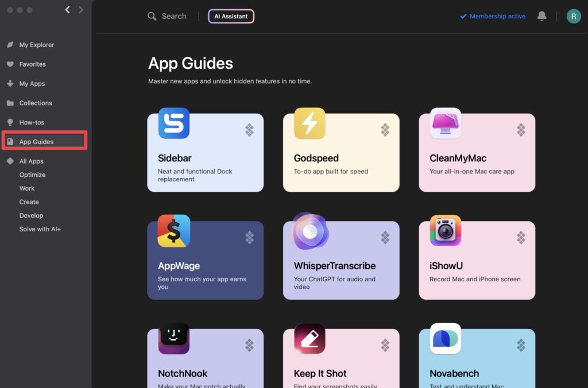Screen dimensions: 588x388
Task: Launch the AI Assistant button
Action: pyautogui.click(x=231, y=16)
